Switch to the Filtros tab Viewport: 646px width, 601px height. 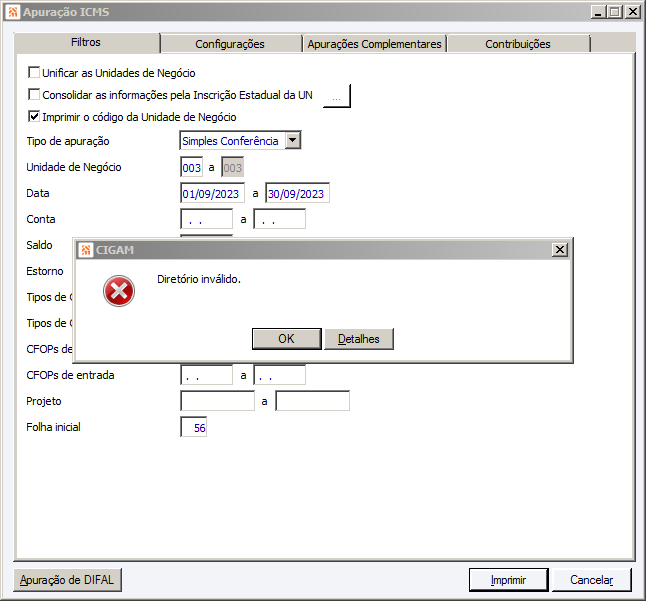86,42
